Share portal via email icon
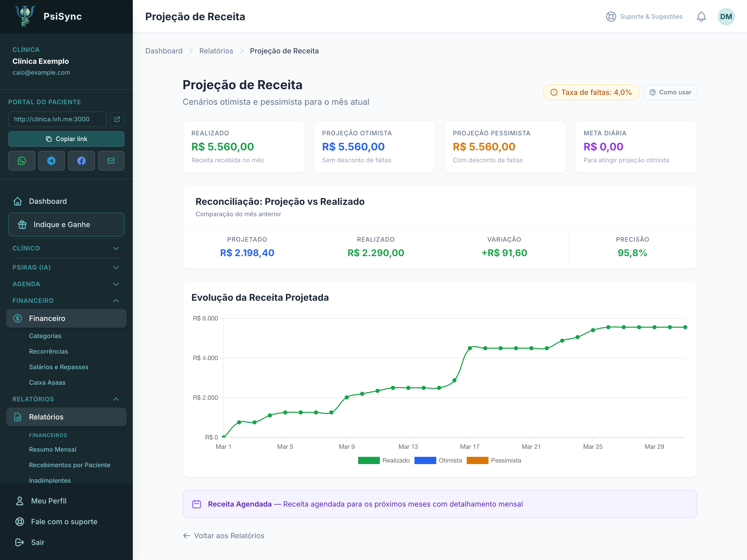 pyautogui.click(x=111, y=161)
